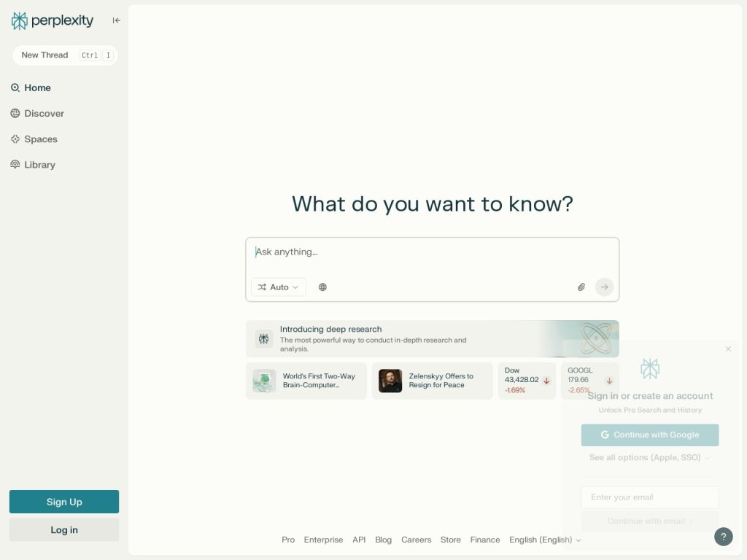
Task: Click the Perplexity logo
Action: pos(53,20)
